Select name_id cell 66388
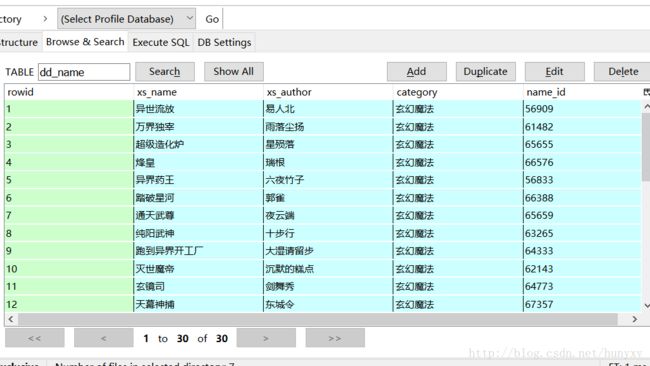This screenshot has width=650, height=366. tap(582, 198)
